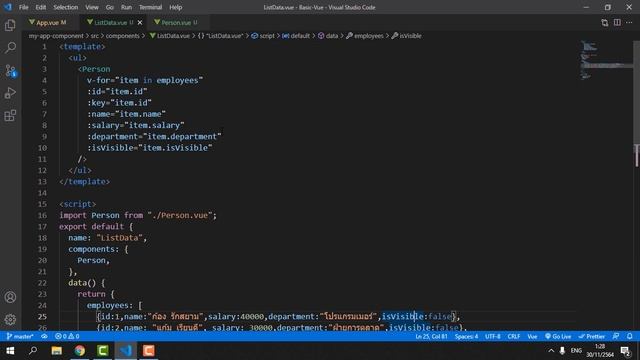
Task: Switch input language ENG
Action: coord(576,351)
